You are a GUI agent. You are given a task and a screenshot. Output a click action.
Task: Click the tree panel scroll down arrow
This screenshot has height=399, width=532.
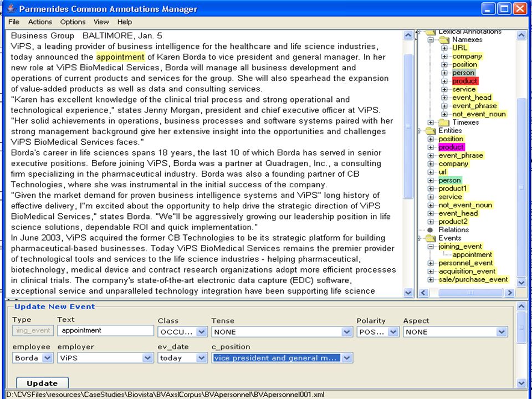coord(521,282)
